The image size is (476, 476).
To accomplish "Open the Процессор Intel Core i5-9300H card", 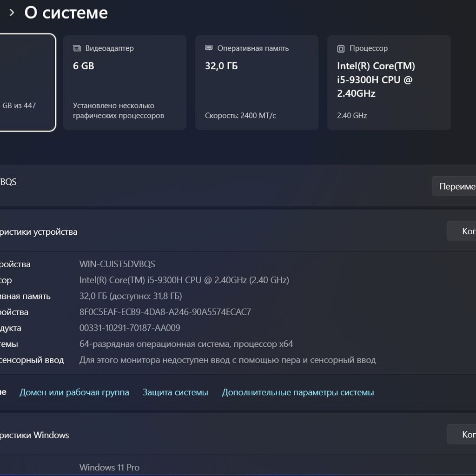I will coord(389,82).
